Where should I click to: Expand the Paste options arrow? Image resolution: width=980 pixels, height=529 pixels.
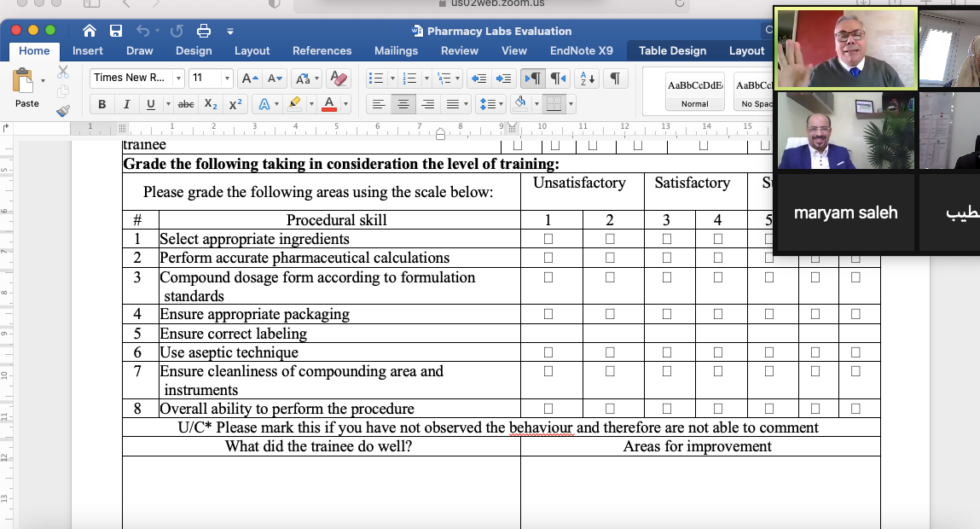[43, 81]
